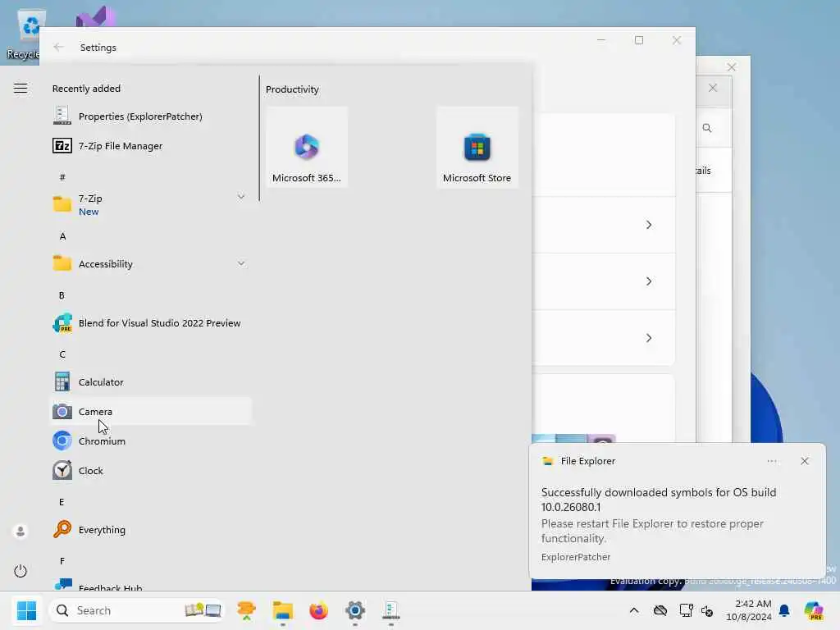The image size is (840, 630).
Task: Click the Windows Start button
Action: (26, 610)
